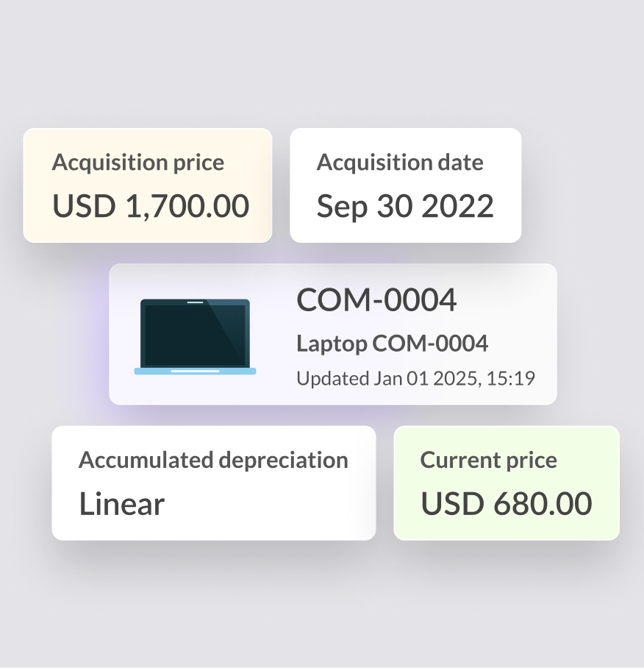Image resolution: width=644 pixels, height=668 pixels.
Task: Select the Linear depreciation value
Action: [122, 503]
